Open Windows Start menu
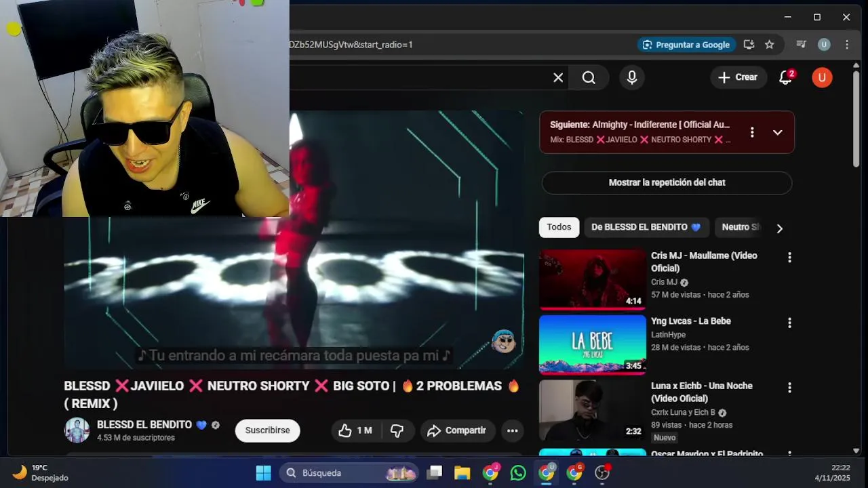Image resolution: width=868 pixels, height=488 pixels. (264, 473)
